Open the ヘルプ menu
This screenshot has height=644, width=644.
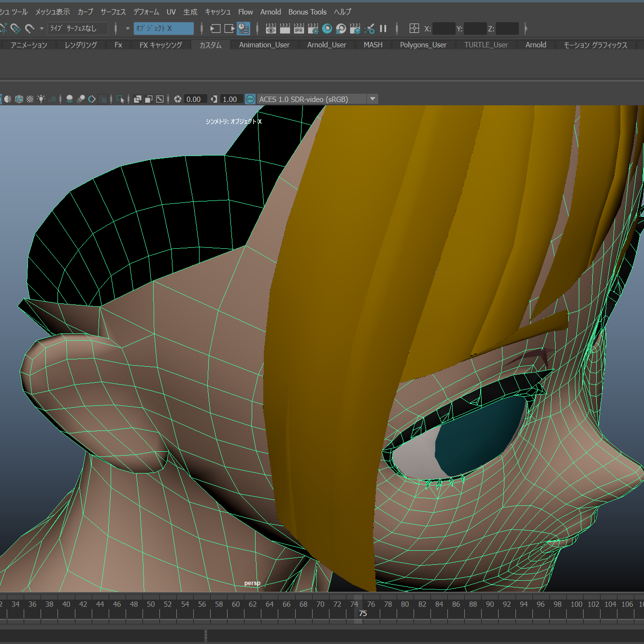tap(343, 12)
